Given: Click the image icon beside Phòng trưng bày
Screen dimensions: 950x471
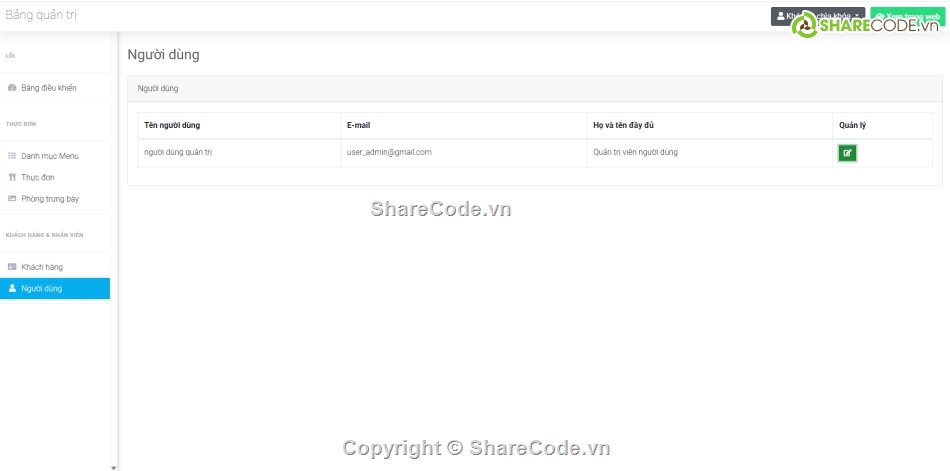Looking at the screenshot, I should click(12, 199).
